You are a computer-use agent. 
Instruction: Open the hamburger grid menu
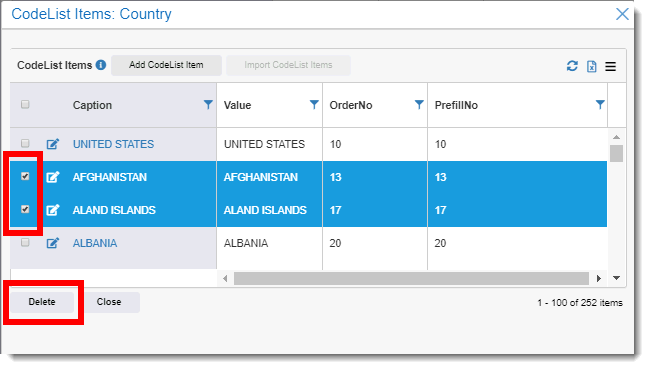coord(611,66)
